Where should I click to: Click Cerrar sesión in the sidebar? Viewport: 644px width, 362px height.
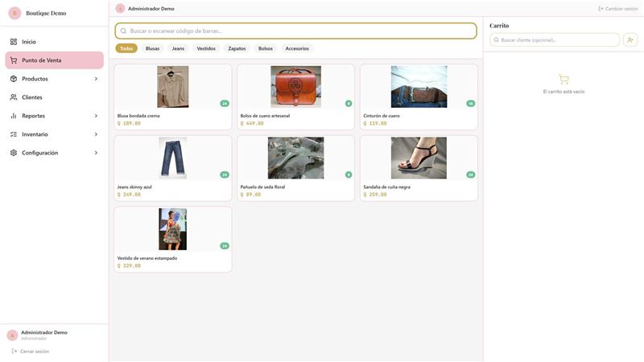pyautogui.click(x=31, y=352)
